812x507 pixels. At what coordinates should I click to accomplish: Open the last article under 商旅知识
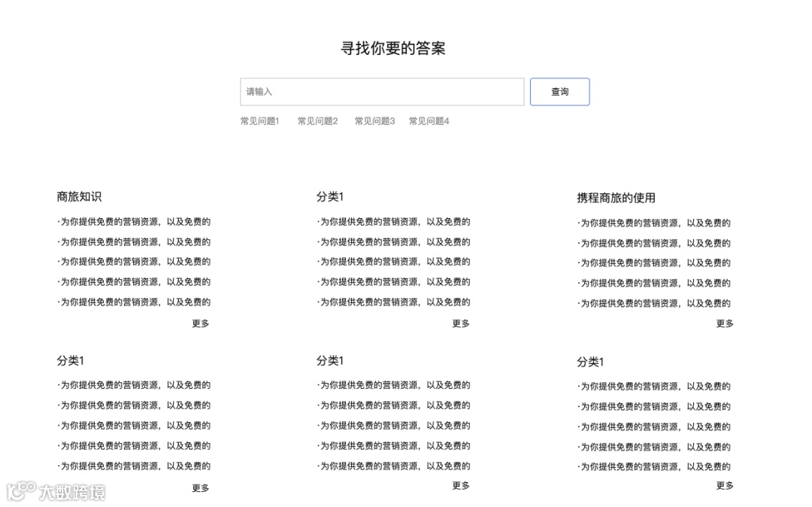pyautogui.click(x=134, y=302)
